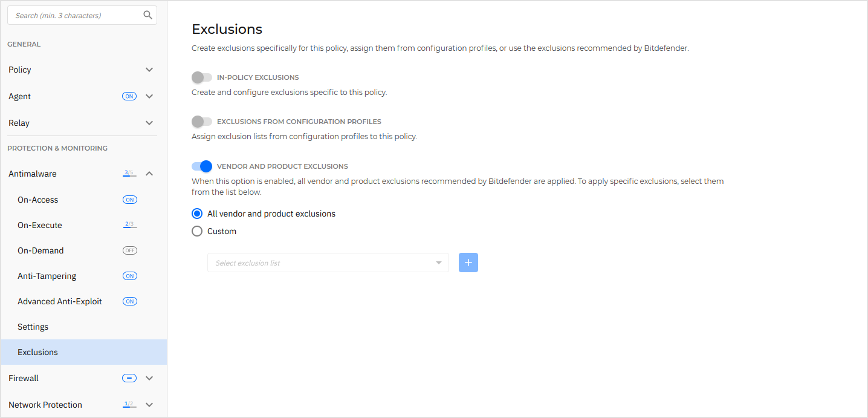Click the ON badge next to Advanced Anti-Exploit

click(129, 301)
